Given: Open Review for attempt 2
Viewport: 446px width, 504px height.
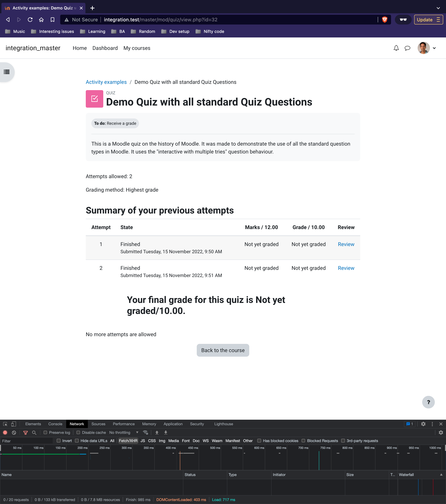Looking at the screenshot, I should pos(346,268).
